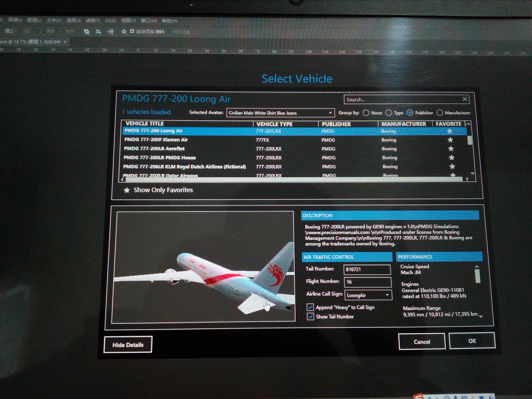Toggle favorite star for KLM Royal Dutch row
This screenshot has width=532, height=399.
tap(452, 166)
